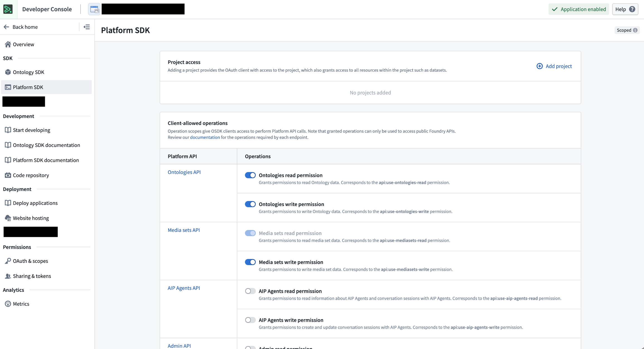Select the Ontology SDK cube icon
Image resolution: width=644 pixels, height=349 pixels.
coord(8,72)
